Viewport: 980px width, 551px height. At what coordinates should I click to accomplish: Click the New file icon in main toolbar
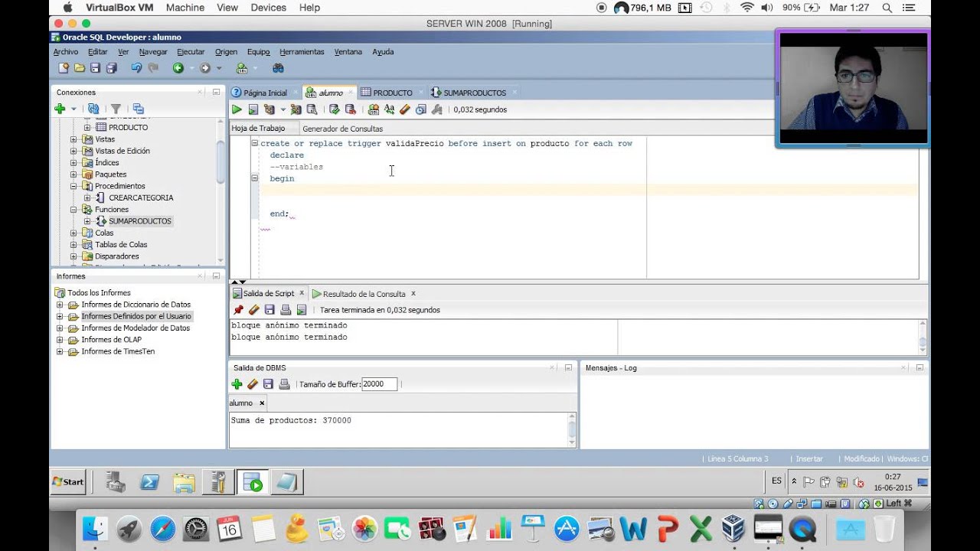click(64, 68)
